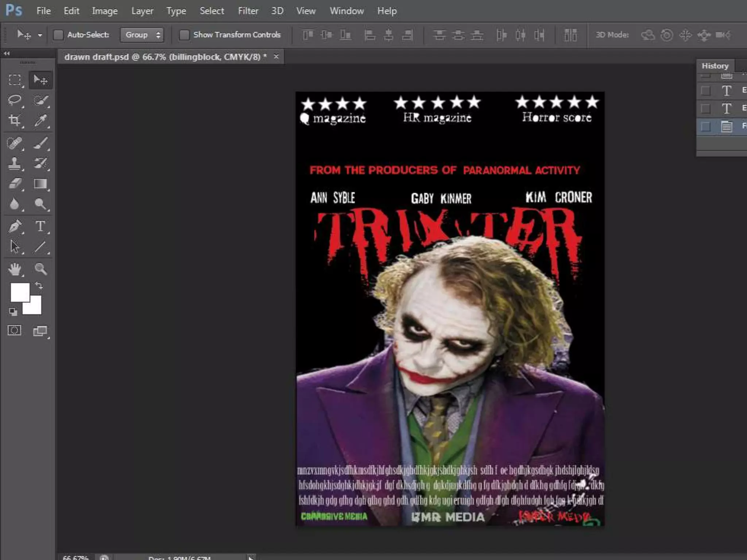
Task: Open the Group auto-select dropdown
Action: click(142, 35)
